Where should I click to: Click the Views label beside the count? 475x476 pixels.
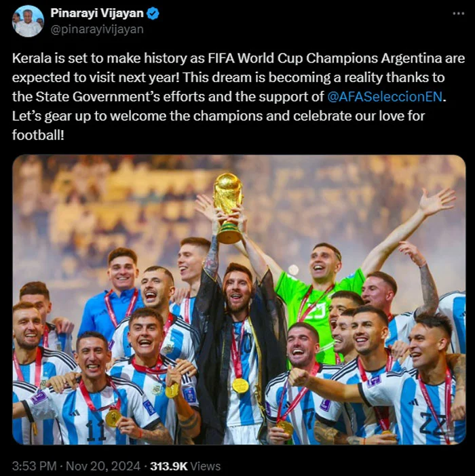[x=206, y=466]
